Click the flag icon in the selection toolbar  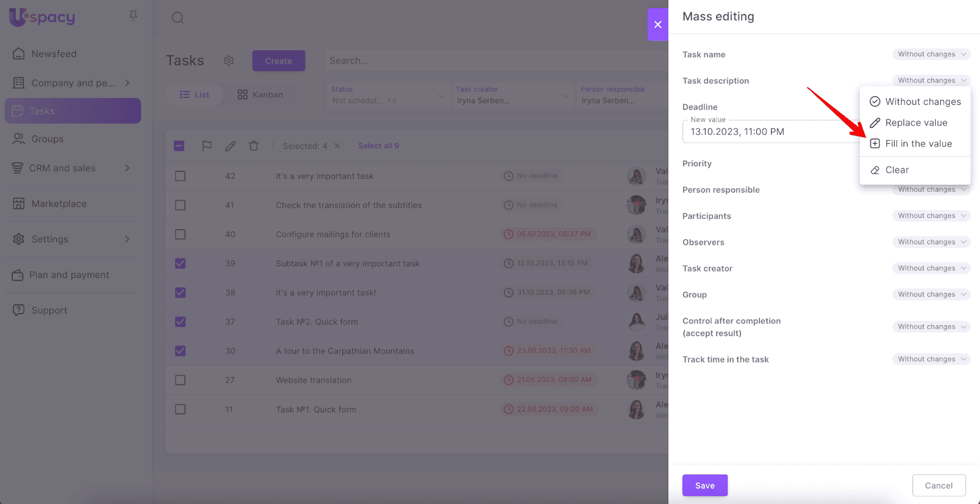(207, 146)
